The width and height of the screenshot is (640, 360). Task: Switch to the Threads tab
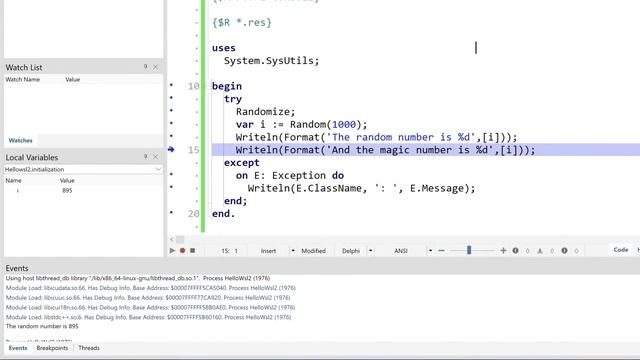[x=89, y=348]
